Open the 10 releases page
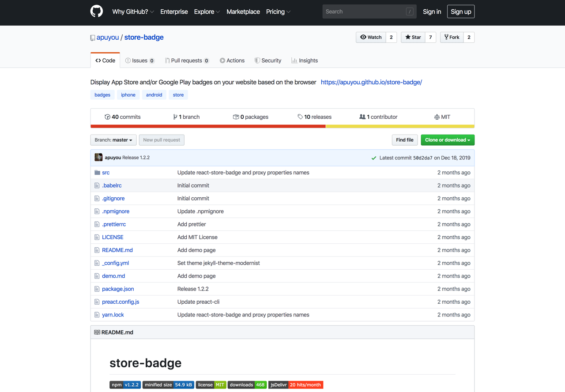The width and height of the screenshot is (565, 392). tap(314, 117)
